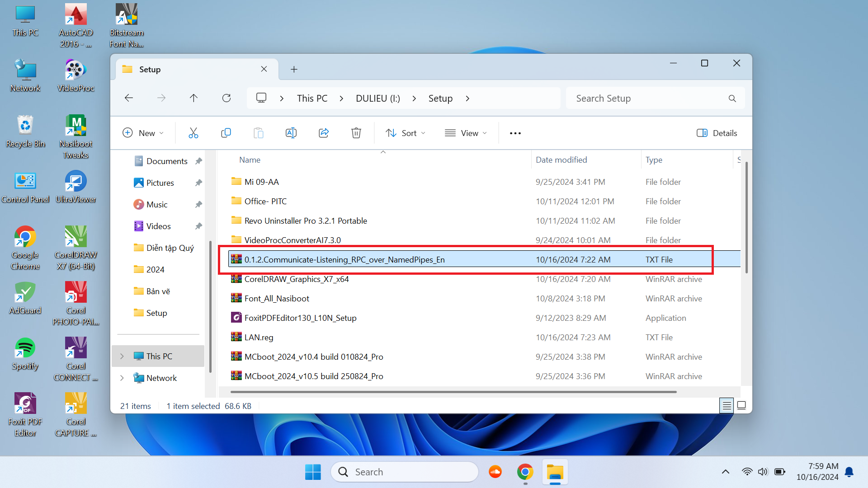Click File Explorer in the taskbar

(555, 472)
